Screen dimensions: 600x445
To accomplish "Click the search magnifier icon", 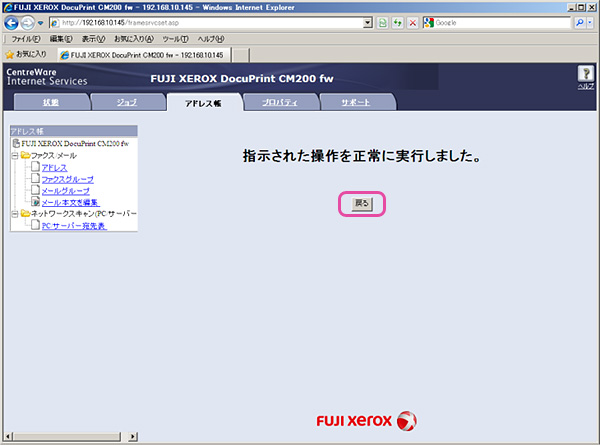I will tap(581, 22).
